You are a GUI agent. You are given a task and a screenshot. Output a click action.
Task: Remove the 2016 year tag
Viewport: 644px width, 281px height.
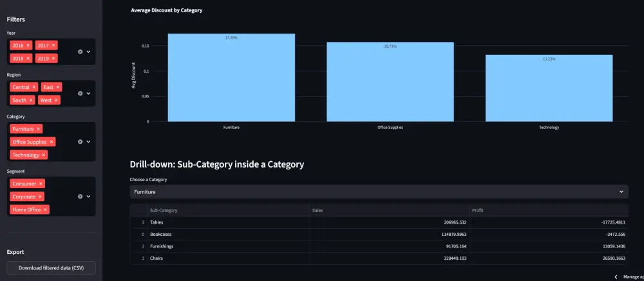point(28,45)
